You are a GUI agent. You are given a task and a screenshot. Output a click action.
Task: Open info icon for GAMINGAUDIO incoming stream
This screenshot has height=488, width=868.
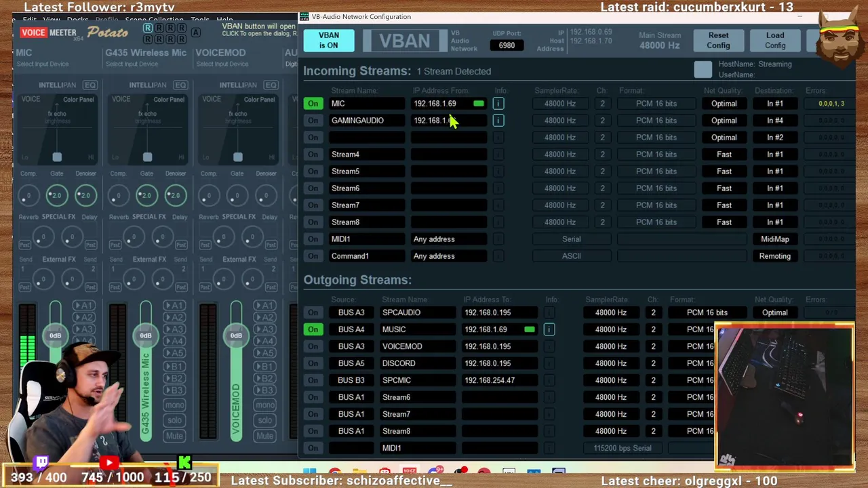498,121
